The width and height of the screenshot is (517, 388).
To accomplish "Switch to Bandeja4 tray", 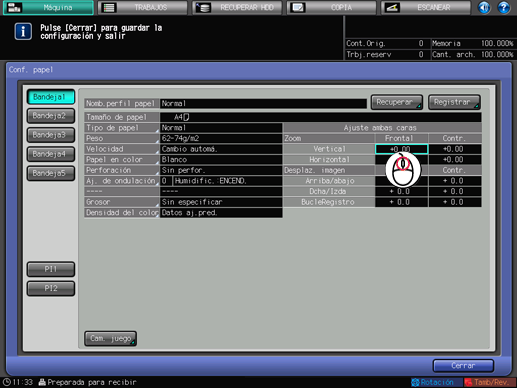I will click(51, 154).
